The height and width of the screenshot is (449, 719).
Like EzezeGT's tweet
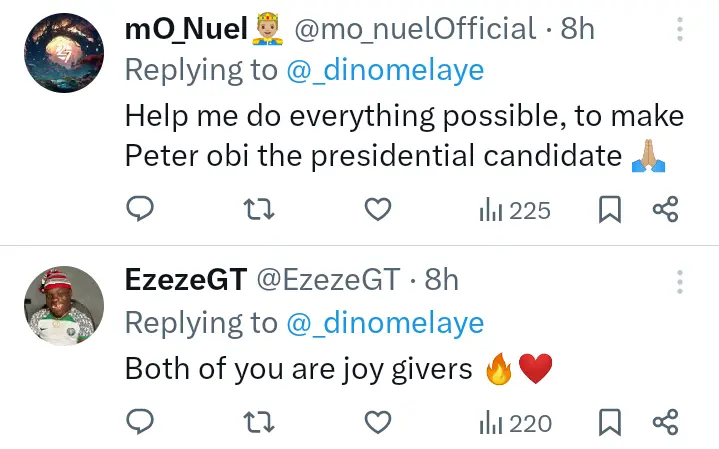pos(377,424)
